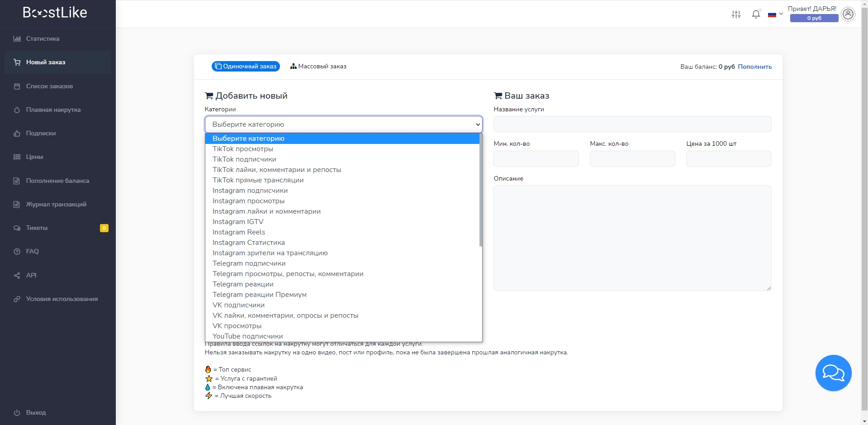This screenshot has height=425, width=868.
Task: Open Журнал транзакций menu item
Action: click(57, 204)
